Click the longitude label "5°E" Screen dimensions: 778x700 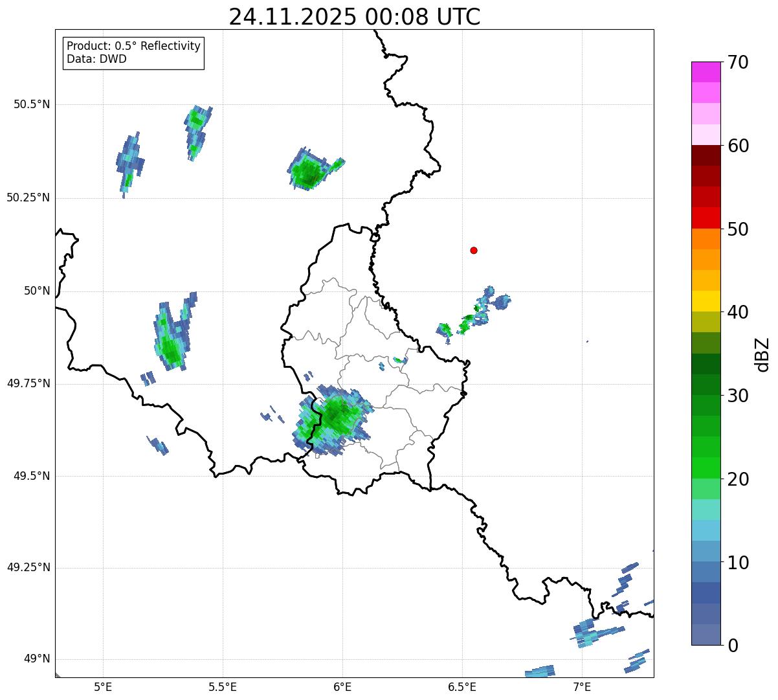tap(103, 687)
